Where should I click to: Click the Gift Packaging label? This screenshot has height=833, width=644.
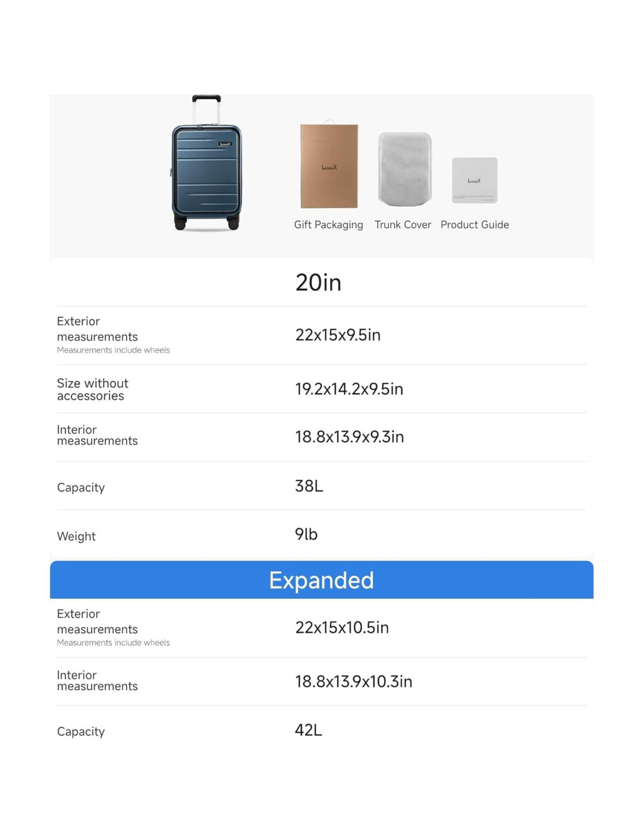(x=328, y=225)
